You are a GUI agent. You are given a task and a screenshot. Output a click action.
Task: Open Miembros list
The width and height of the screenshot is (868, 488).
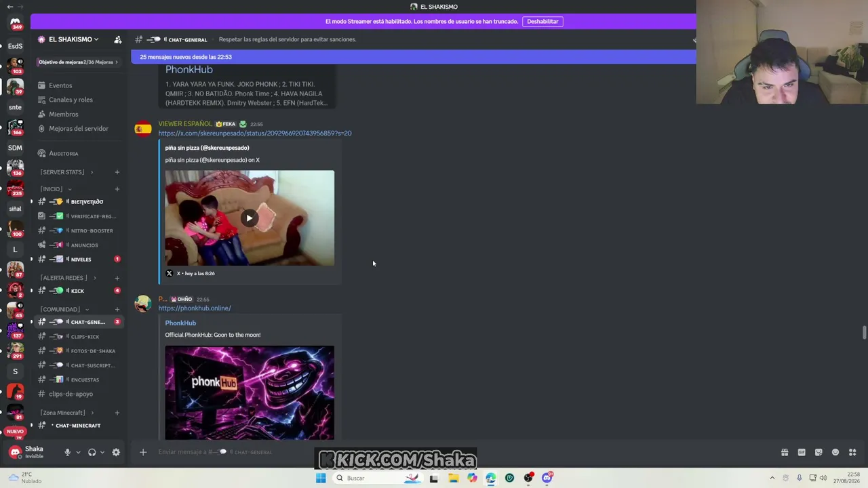[79, 114]
